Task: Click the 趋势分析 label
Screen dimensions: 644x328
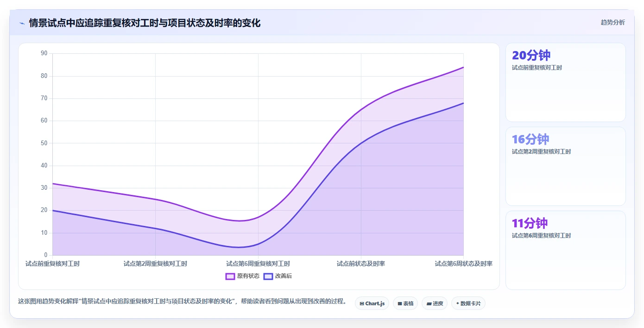Action: coord(612,22)
